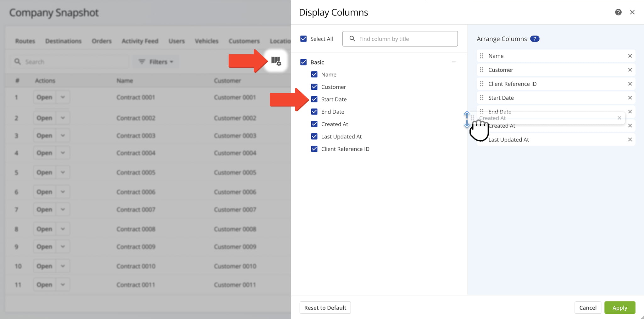
Task: Click the Customer column header
Action: [x=227, y=81]
